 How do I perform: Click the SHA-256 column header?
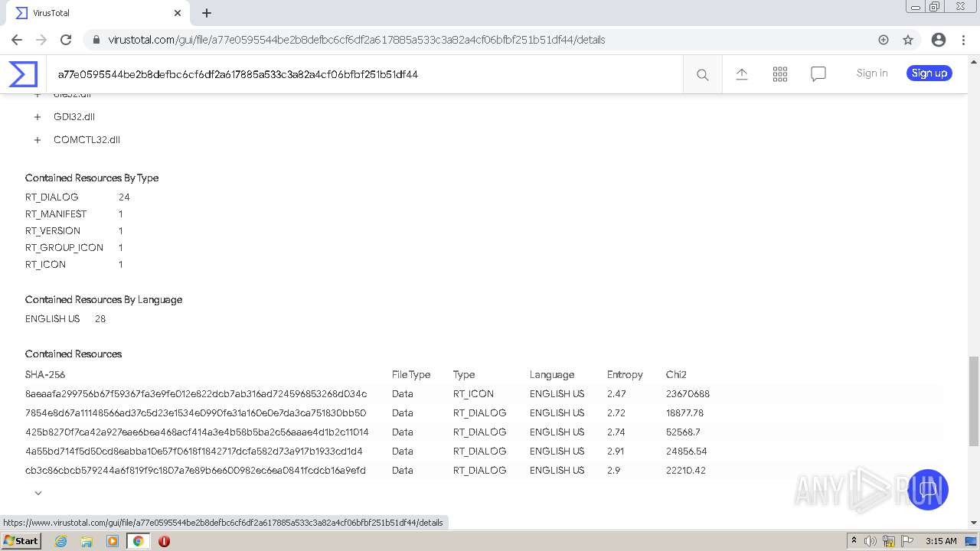tap(45, 375)
